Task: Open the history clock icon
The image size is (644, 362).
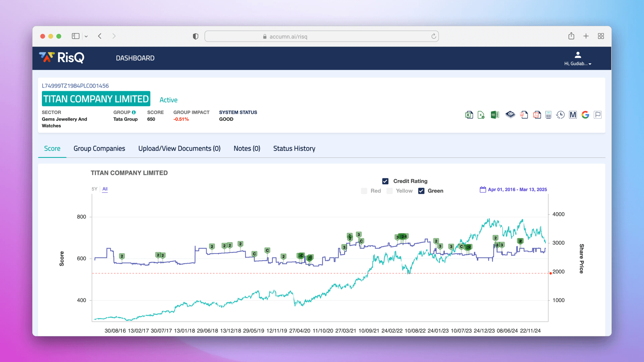Action: (x=560, y=115)
